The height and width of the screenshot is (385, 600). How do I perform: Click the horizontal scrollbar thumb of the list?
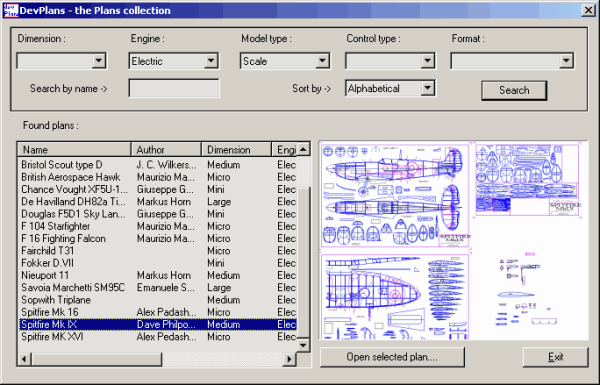(x=97, y=359)
